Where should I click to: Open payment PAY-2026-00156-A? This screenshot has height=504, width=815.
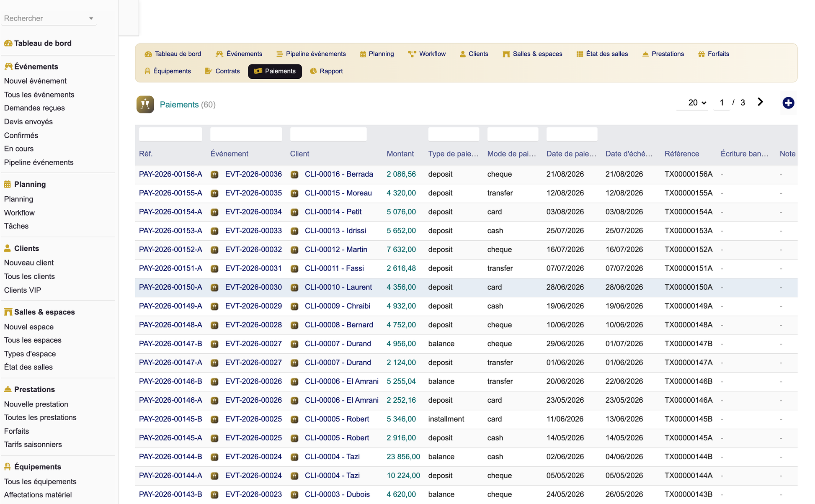170,174
